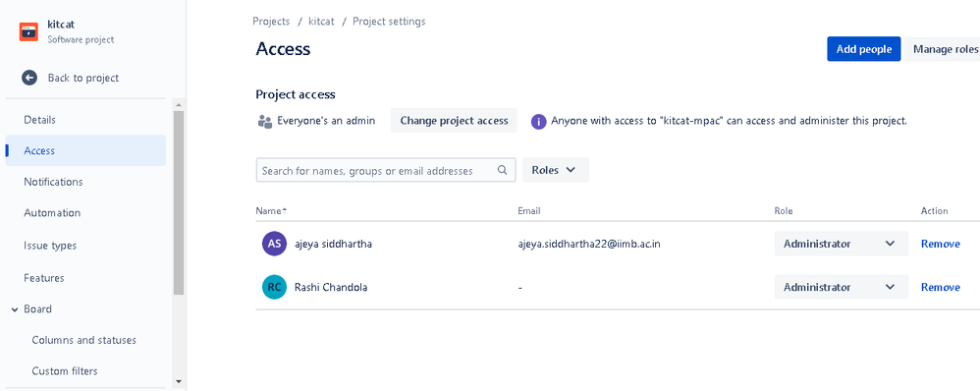Viewport: 980px width, 391px height.
Task: Click the Add people button
Action: 864,49
